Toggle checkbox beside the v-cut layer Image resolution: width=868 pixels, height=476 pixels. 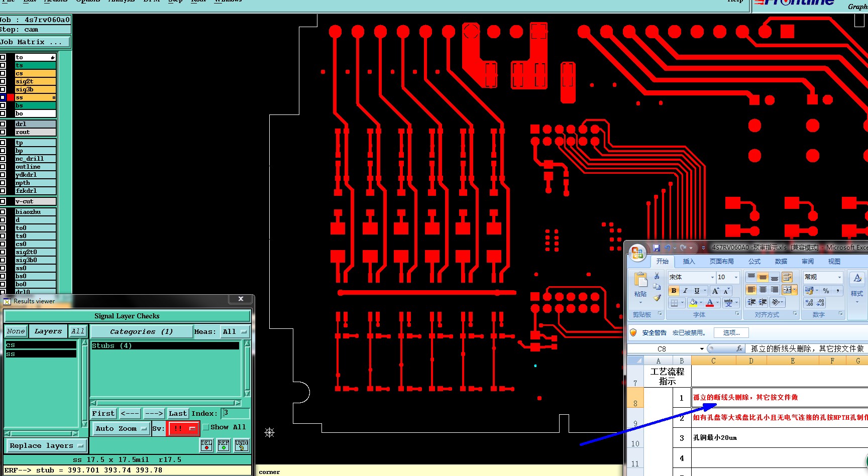pyautogui.click(x=3, y=201)
